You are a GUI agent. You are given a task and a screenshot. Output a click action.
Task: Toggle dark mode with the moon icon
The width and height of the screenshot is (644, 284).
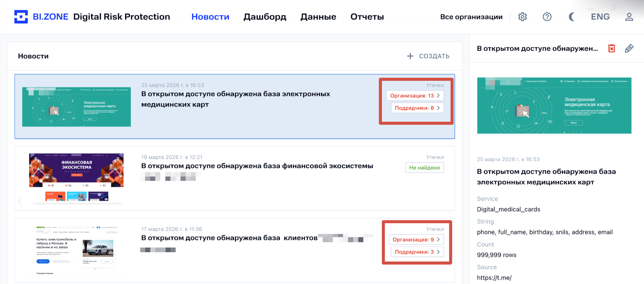571,17
